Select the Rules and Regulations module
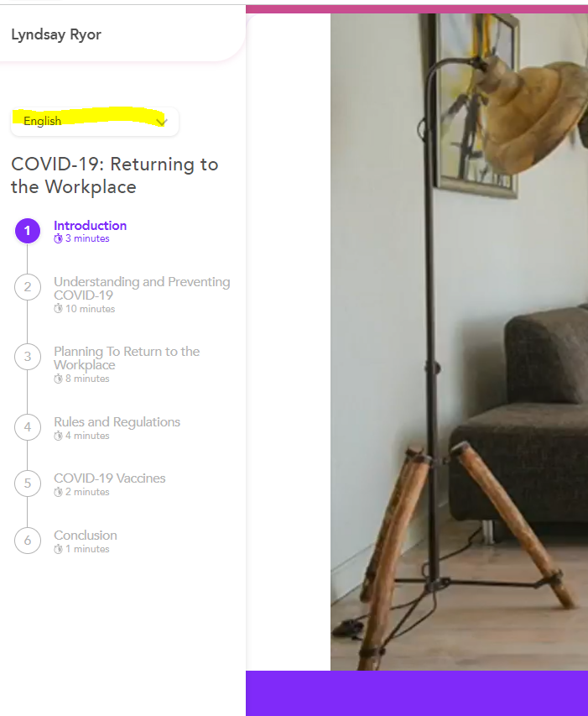 point(117,422)
